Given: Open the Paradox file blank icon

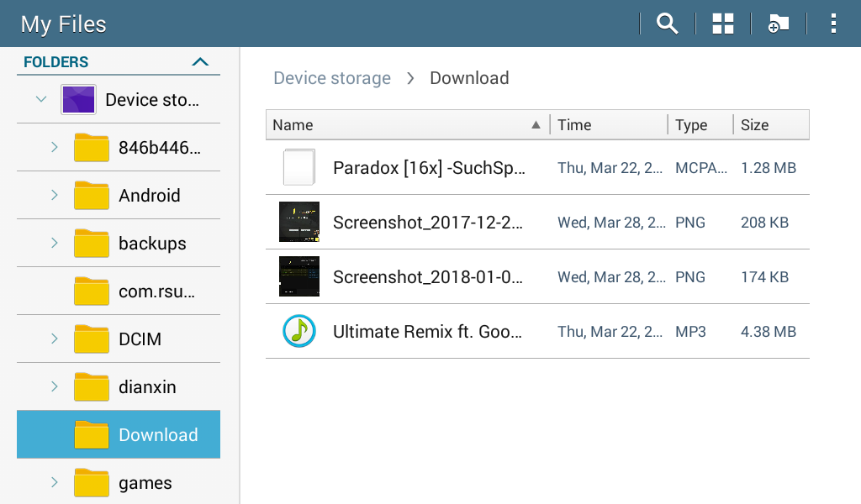Looking at the screenshot, I should [299, 167].
